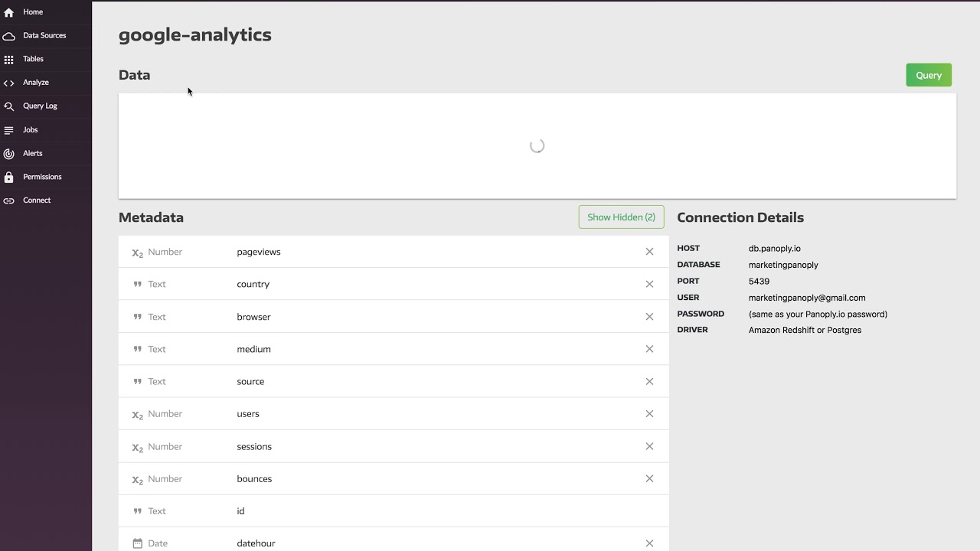
Task: Click the Alerts radar icon
Action: [x=8, y=154]
